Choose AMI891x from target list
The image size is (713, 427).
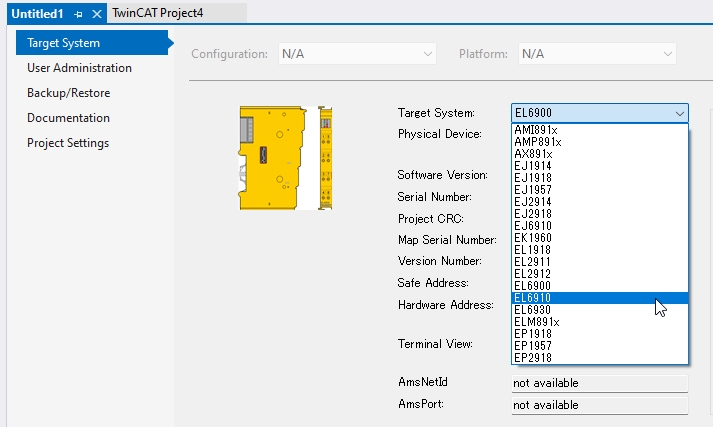[600, 130]
